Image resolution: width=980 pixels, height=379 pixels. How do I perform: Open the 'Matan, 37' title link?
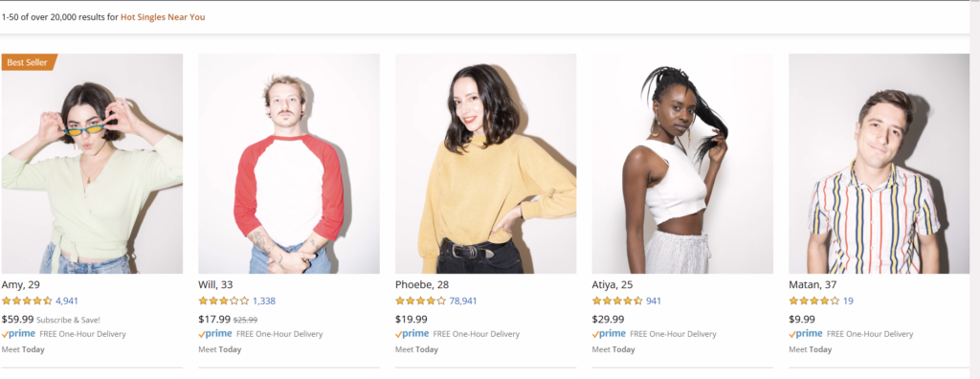click(813, 284)
